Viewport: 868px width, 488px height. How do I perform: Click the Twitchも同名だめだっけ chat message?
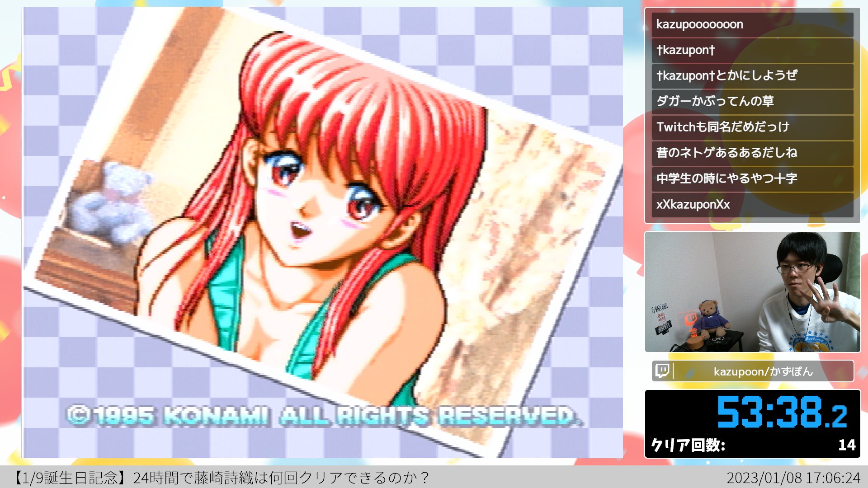pyautogui.click(x=722, y=127)
